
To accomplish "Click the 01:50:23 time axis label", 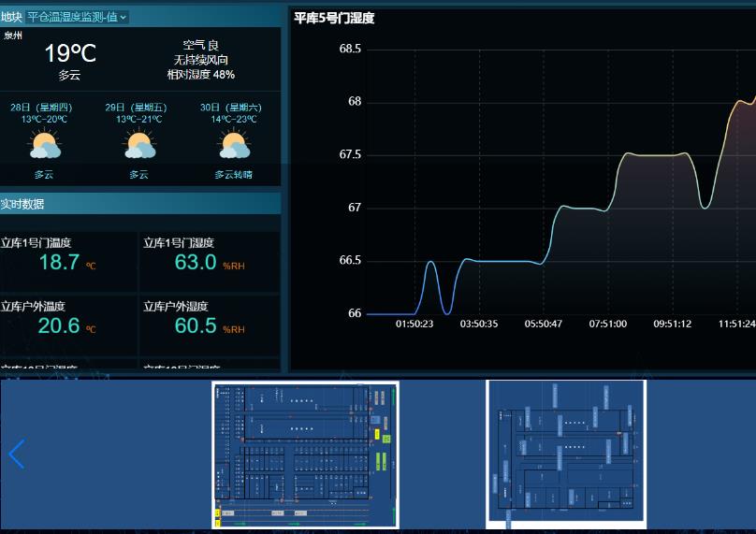I will (414, 324).
